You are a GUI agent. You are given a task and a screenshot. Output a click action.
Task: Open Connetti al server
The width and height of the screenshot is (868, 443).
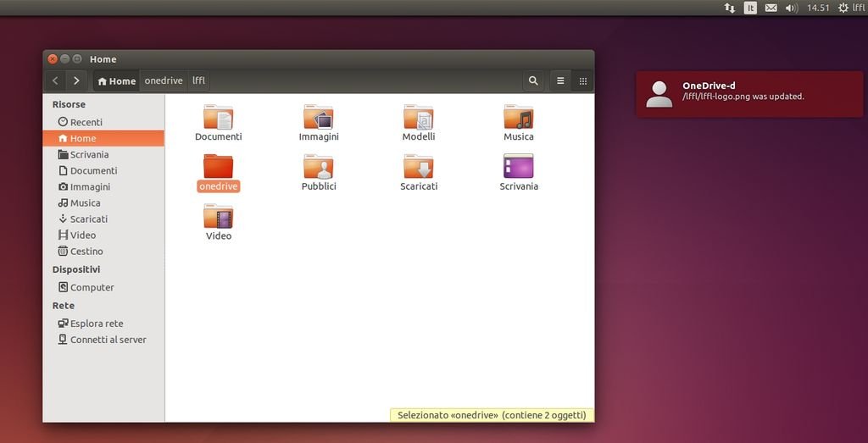coord(108,340)
